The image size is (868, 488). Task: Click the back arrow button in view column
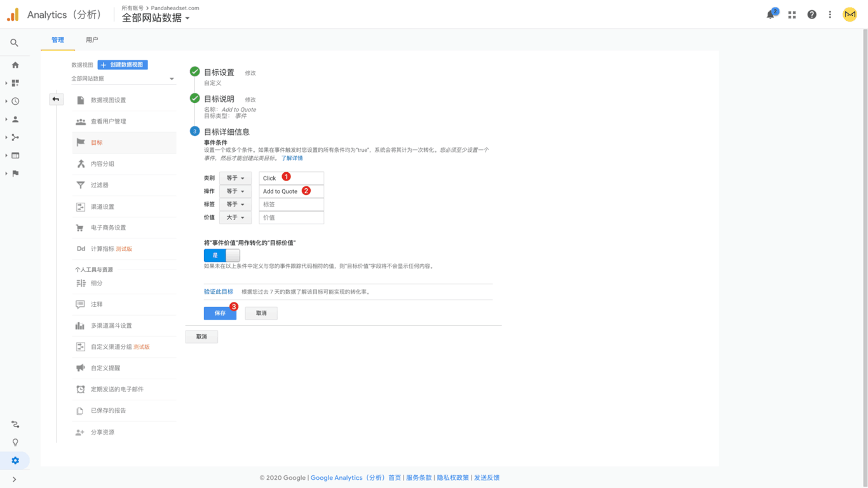point(56,99)
